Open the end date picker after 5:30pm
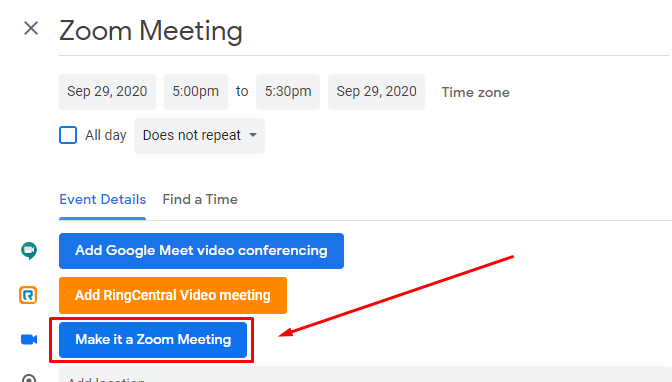The image size is (672, 382). pyautogui.click(x=376, y=92)
